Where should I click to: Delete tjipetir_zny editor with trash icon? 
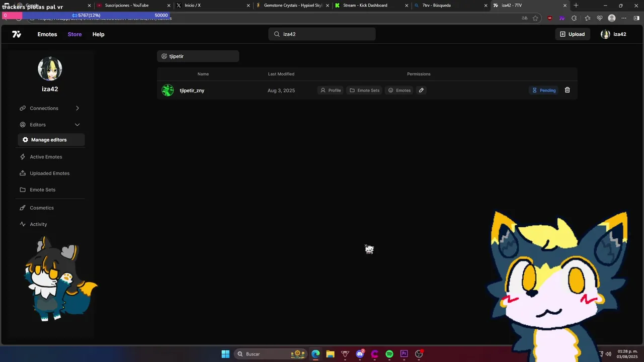[567, 90]
